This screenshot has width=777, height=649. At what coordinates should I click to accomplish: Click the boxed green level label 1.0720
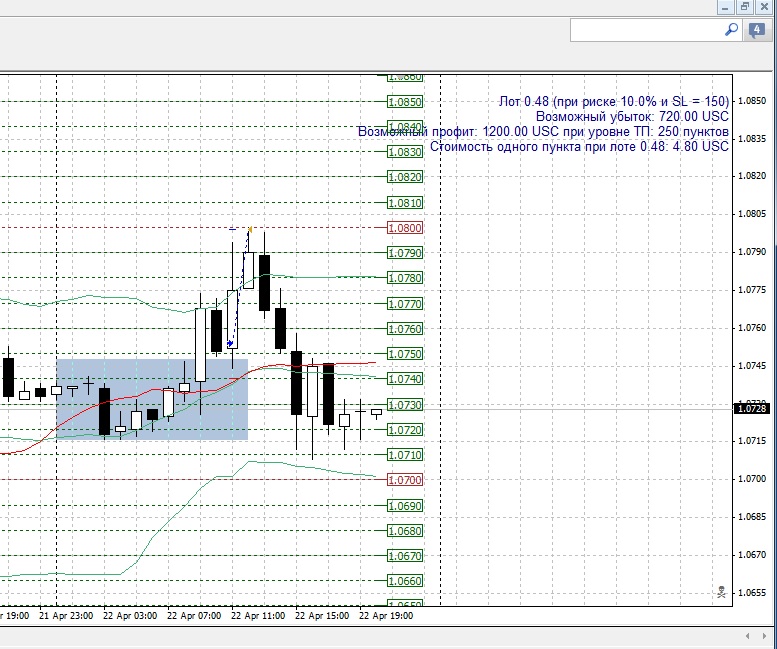pyautogui.click(x=405, y=430)
